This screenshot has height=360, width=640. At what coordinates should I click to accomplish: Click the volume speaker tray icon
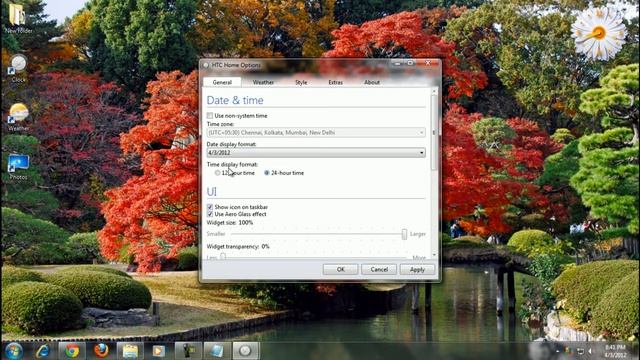click(591, 351)
